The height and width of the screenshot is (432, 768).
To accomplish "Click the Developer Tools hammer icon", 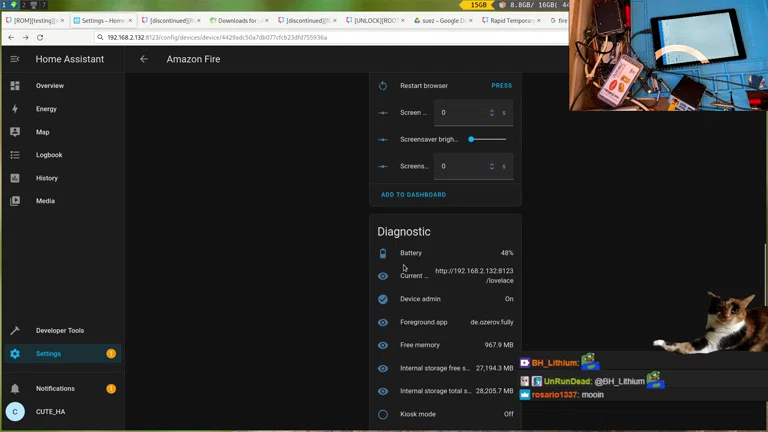I will (15, 330).
